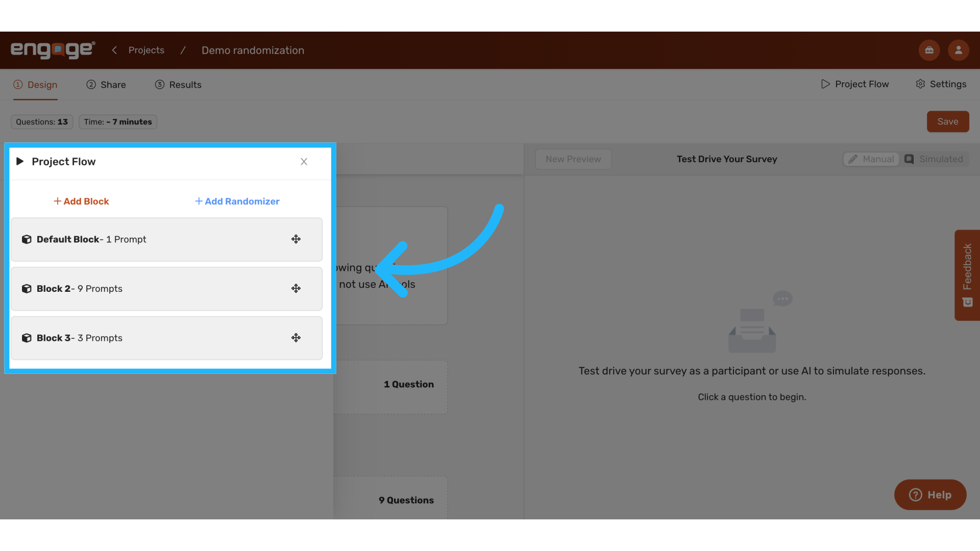Click the back chevron beside Projects
The height and width of the screenshot is (551, 980).
[x=114, y=50]
